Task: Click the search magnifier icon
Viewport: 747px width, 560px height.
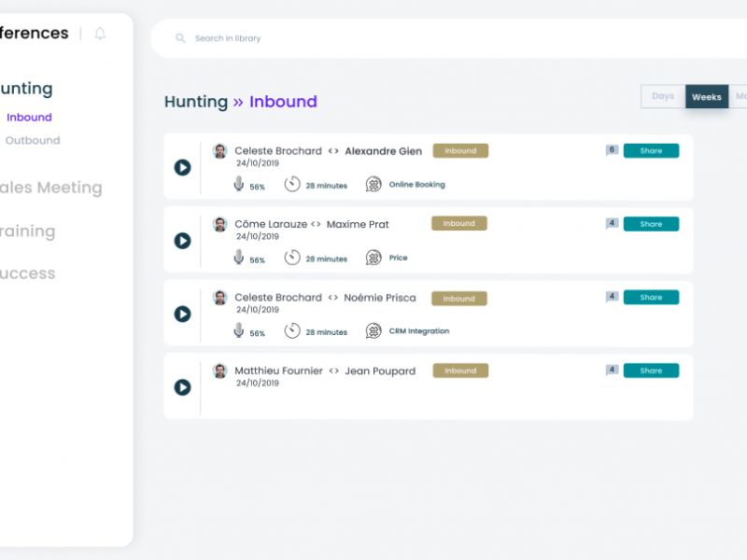Action: click(180, 38)
